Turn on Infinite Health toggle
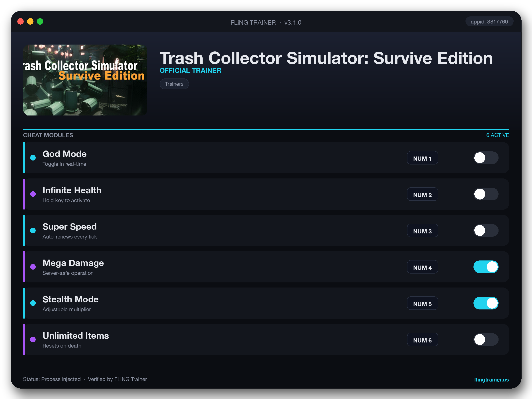The height and width of the screenshot is (399, 532). coord(486,194)
